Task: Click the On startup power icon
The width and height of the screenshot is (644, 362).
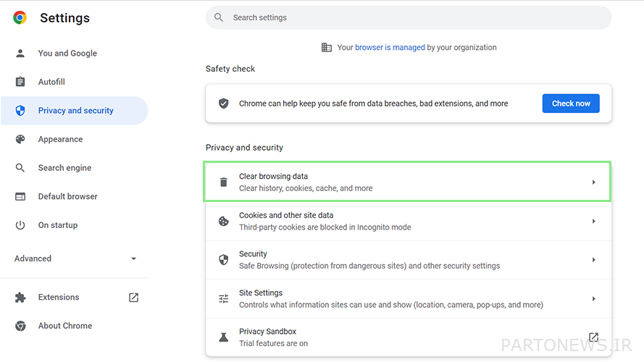Action: coord(20,225)
